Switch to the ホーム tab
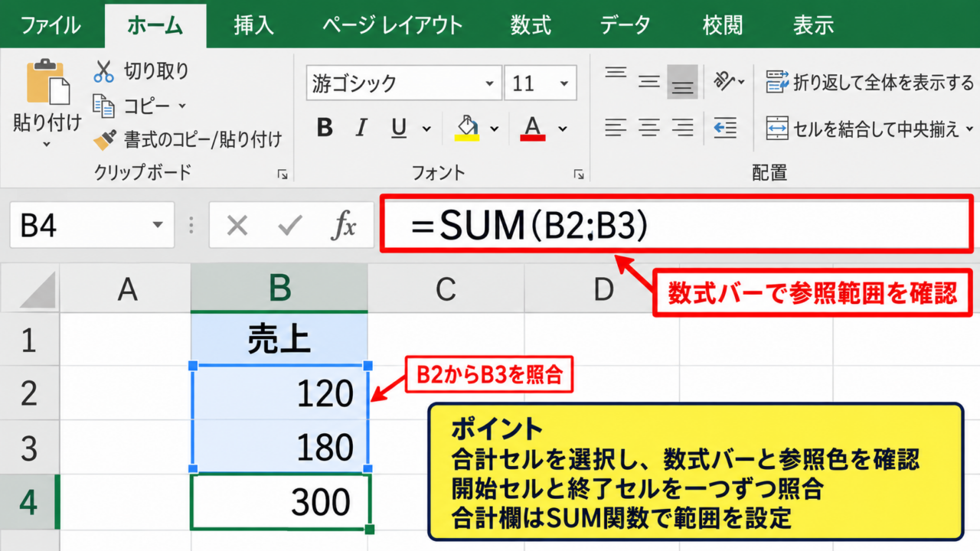This screenshot has height=551, width=980. coord(155,25)
